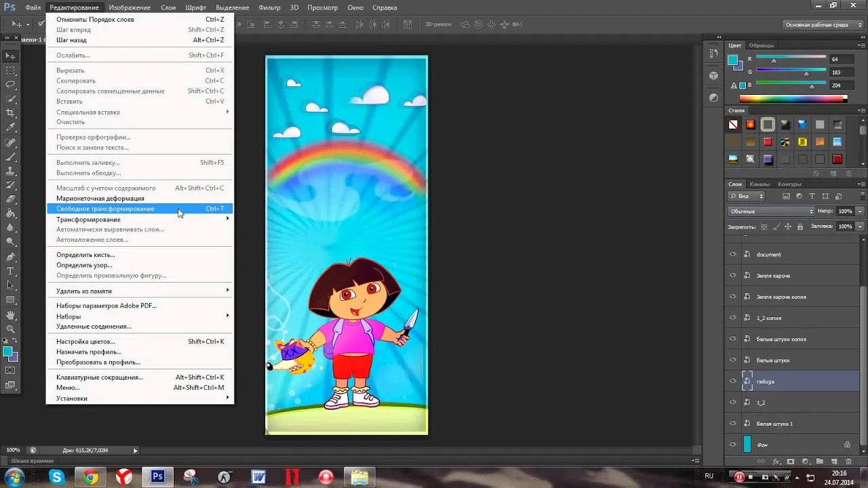Select the Brush tool
Screen dimensions: 868x488
click(x=10, y=157)
